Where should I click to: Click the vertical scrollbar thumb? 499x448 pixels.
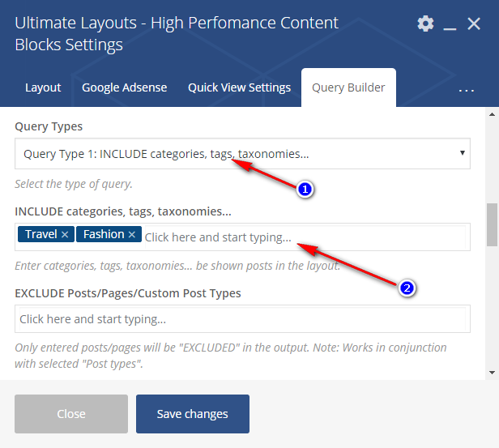(492, 224)
